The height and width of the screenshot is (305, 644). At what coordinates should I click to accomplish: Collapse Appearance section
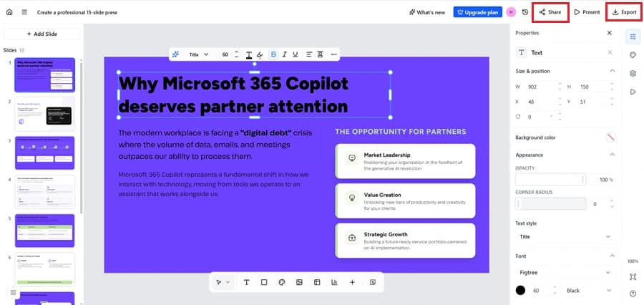(612, 155)
